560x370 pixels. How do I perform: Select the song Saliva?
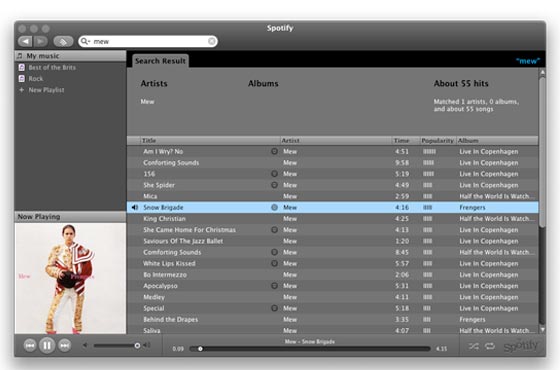tap(152, 331)
